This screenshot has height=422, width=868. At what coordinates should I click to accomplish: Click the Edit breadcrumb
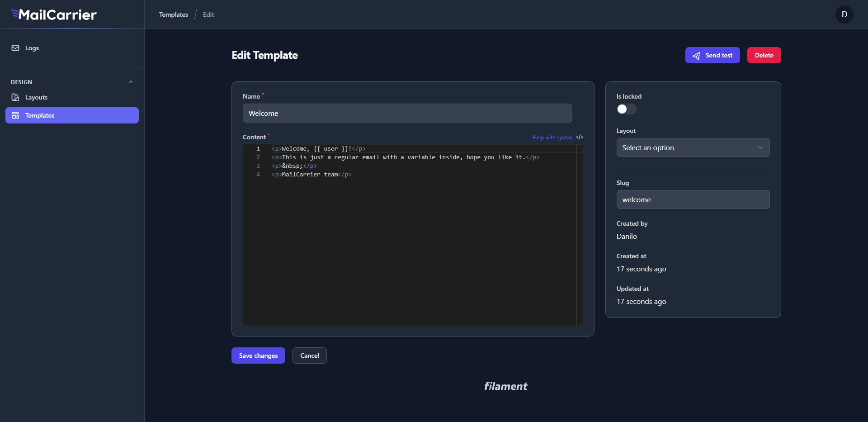coord(208,14)
